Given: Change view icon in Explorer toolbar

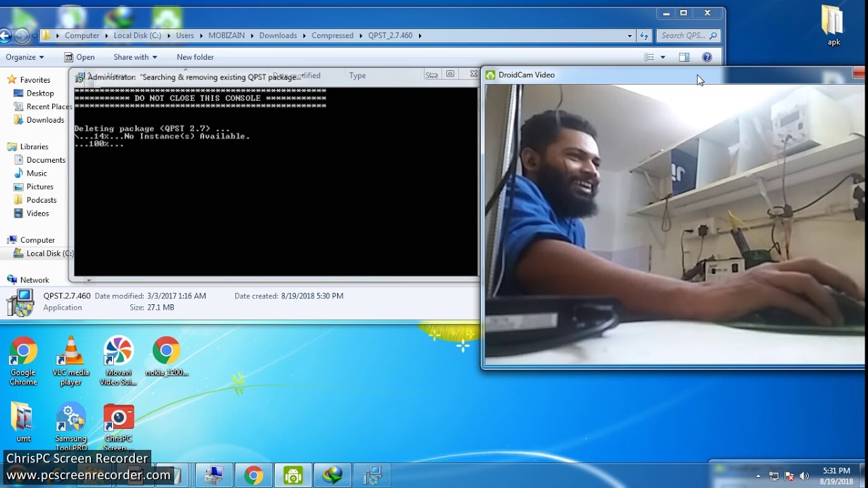Looking at the screenshot, I should pos(649,57).
